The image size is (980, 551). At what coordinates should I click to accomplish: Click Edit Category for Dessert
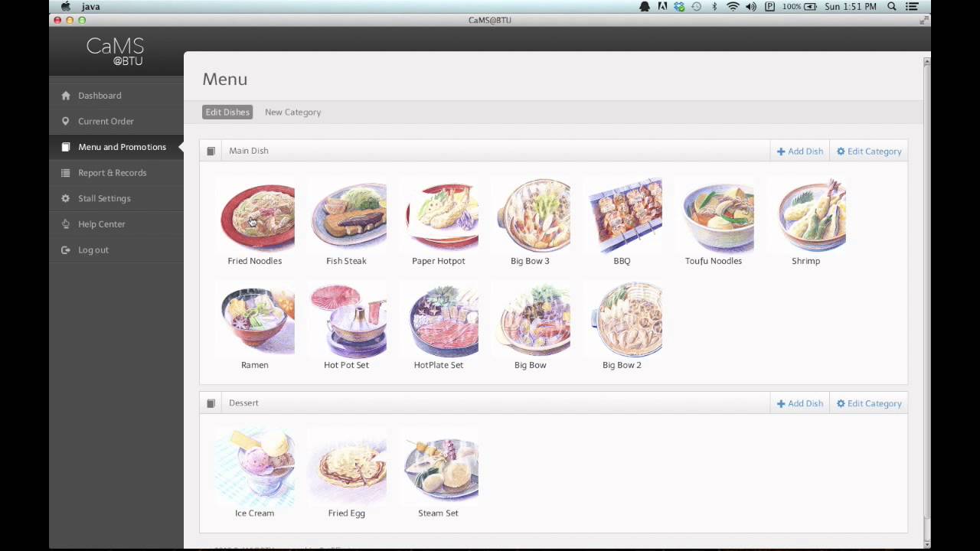click(869, 403)
